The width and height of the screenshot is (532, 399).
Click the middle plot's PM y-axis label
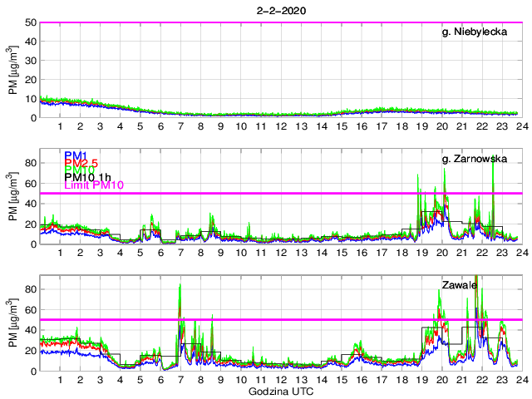[x=12, y=197]
